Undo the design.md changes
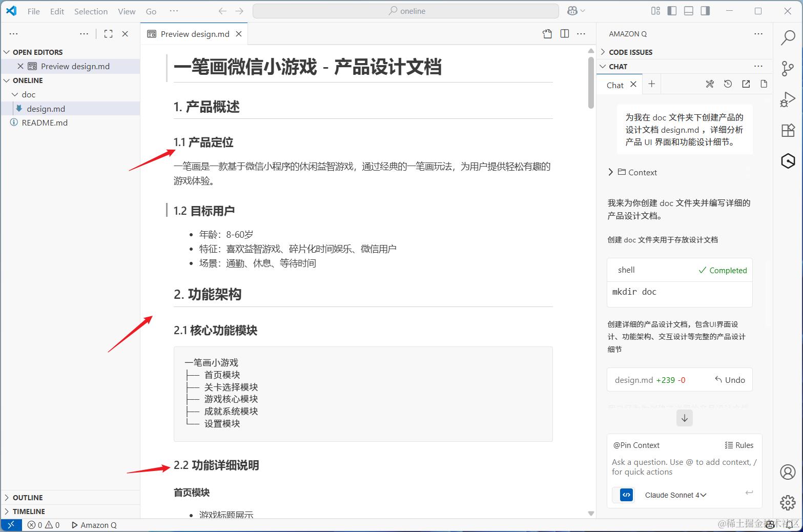Screen dimensions: 803x532 tap(730, 380)
